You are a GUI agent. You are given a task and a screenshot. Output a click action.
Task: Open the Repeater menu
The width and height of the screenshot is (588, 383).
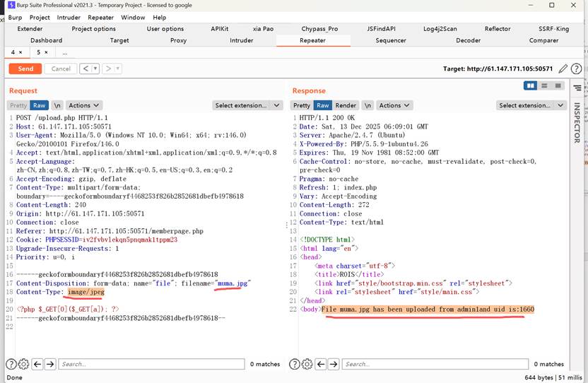point(100,17)
